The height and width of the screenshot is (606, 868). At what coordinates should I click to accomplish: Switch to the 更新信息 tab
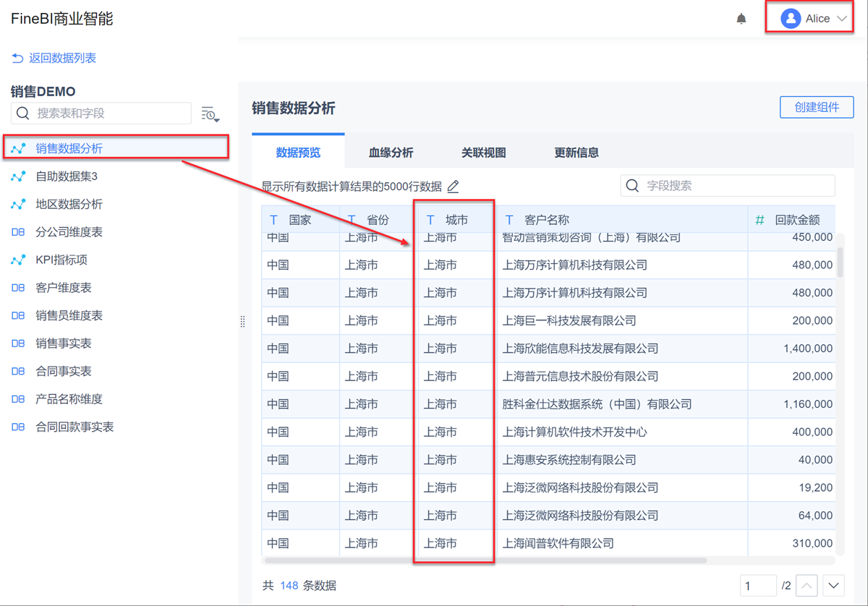[576, 153]
